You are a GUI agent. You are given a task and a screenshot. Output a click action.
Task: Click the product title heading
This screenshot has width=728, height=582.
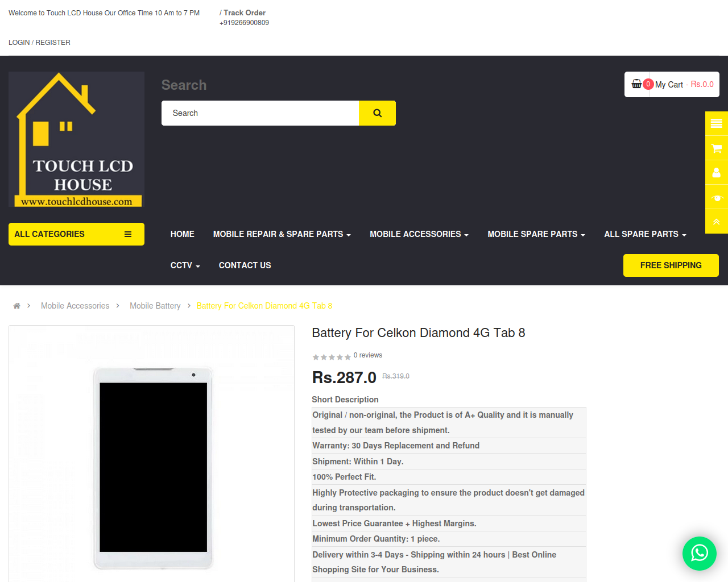pos(419,333)
